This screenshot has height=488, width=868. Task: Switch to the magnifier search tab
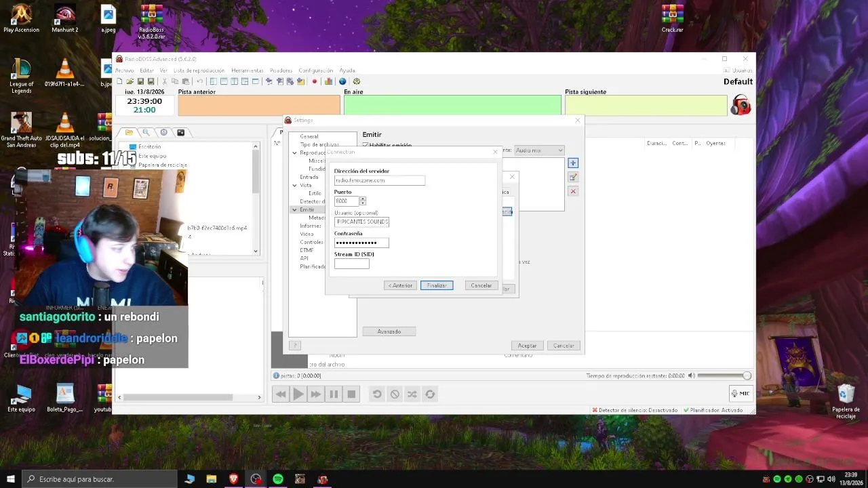pyautogui.click(x=146, y=132)
